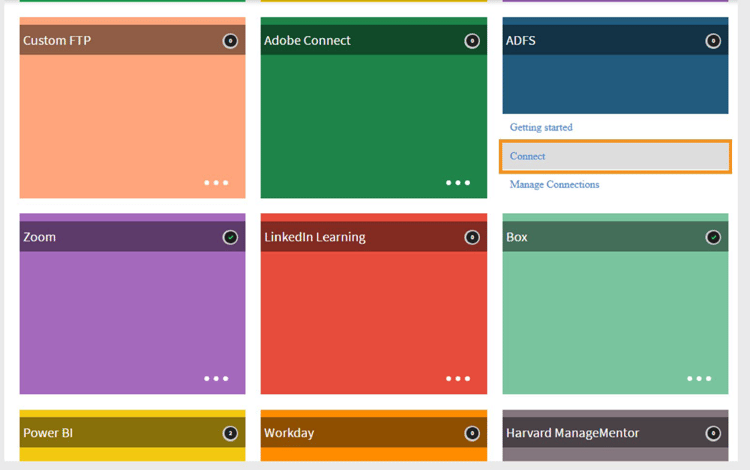750x470 pixels.
Task: Click the Adobe Connect count badge icon
Action: [472, 41]
